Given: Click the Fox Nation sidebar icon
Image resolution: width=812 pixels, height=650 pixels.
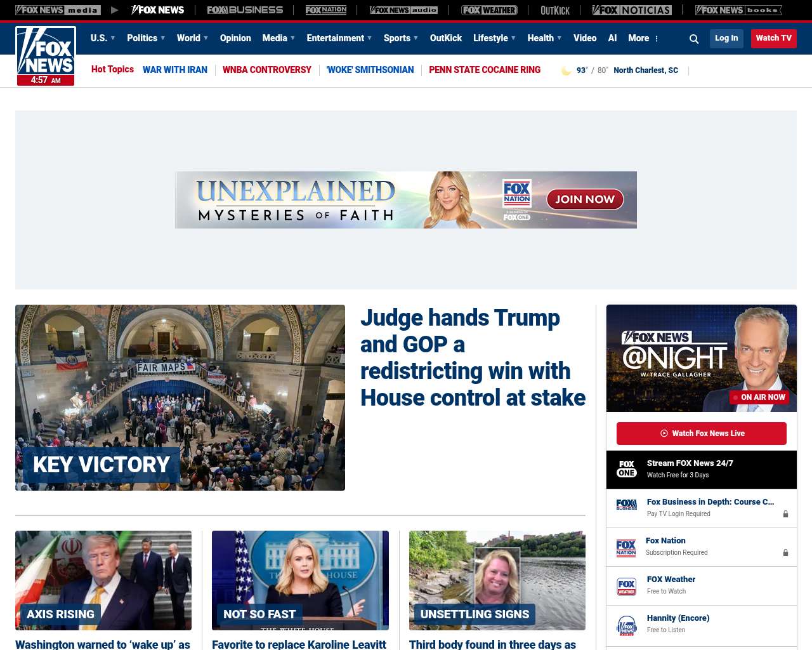Looking at the screenshot, I should [626, 548].
